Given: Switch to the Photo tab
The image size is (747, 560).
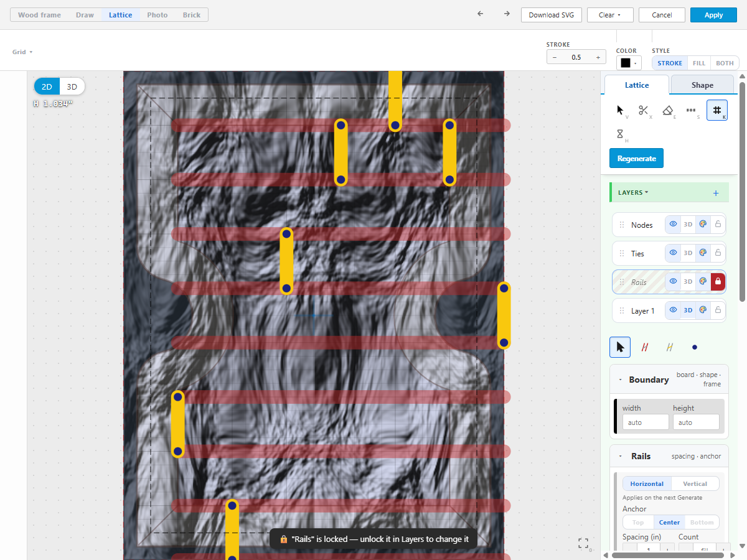Looking at the screenshot, I should 157,15.
